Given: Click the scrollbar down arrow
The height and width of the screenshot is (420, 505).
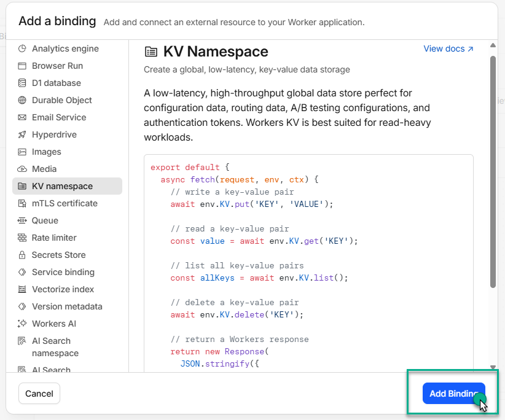Looking at the screenshot, I should click(x=493, y=367).
